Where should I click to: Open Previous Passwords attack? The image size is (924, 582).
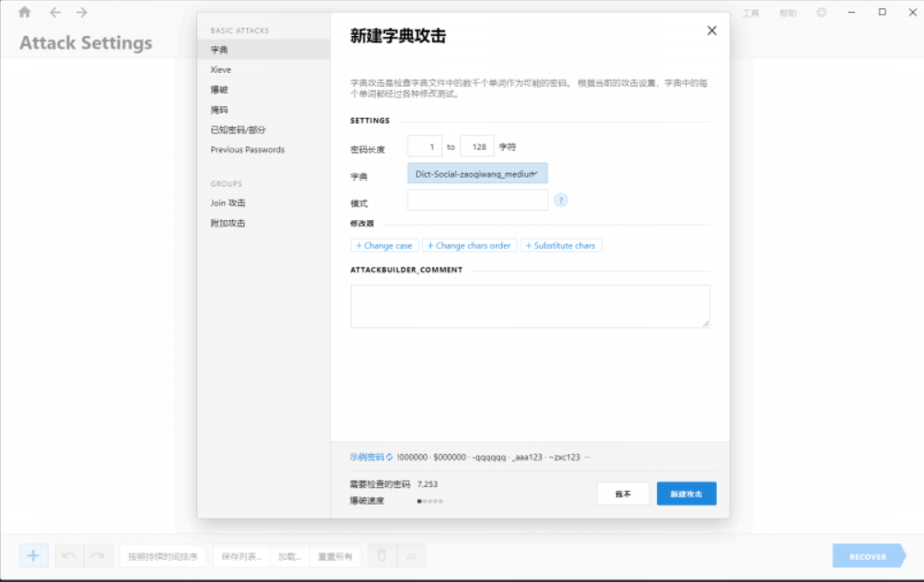point(264,149)
